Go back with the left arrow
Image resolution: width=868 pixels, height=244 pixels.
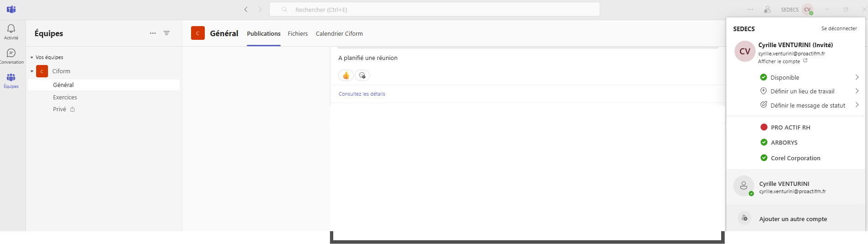pos(246,10)
